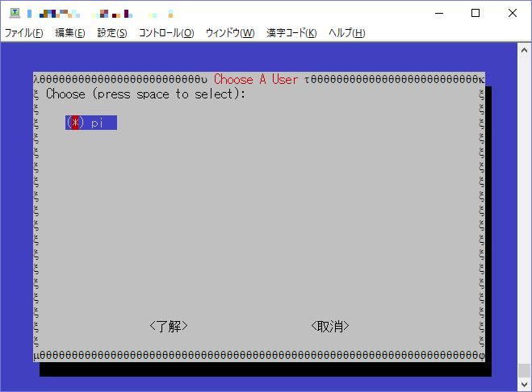Minimize the terminal window
This screenshot has height=392, width=532.
coord(439,13)
